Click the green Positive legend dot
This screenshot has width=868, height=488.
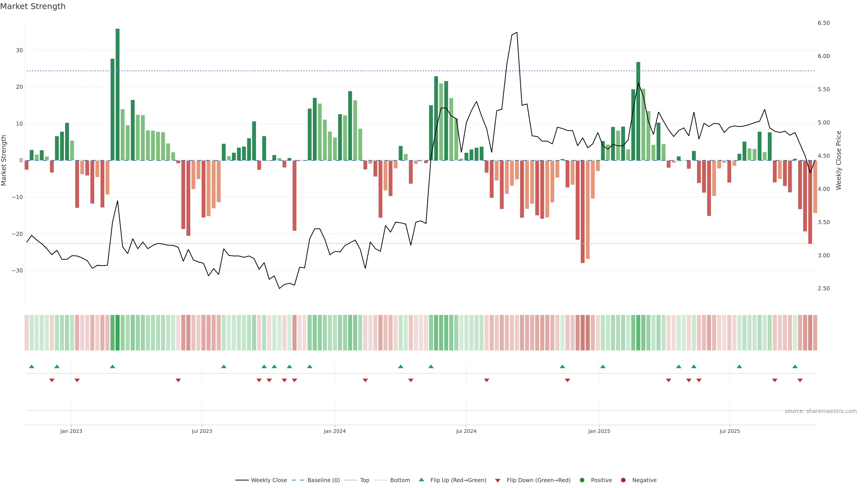click(x=582, y=480)
